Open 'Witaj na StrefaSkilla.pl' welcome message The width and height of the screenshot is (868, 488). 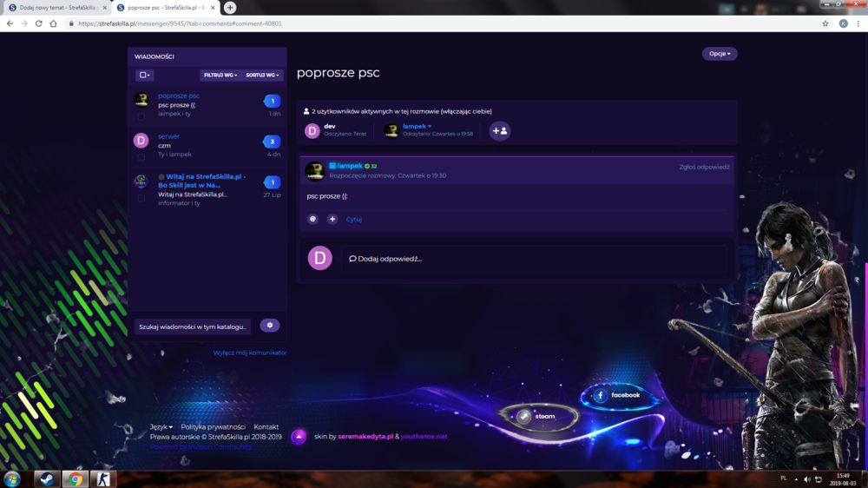click(x=202, y=181)
